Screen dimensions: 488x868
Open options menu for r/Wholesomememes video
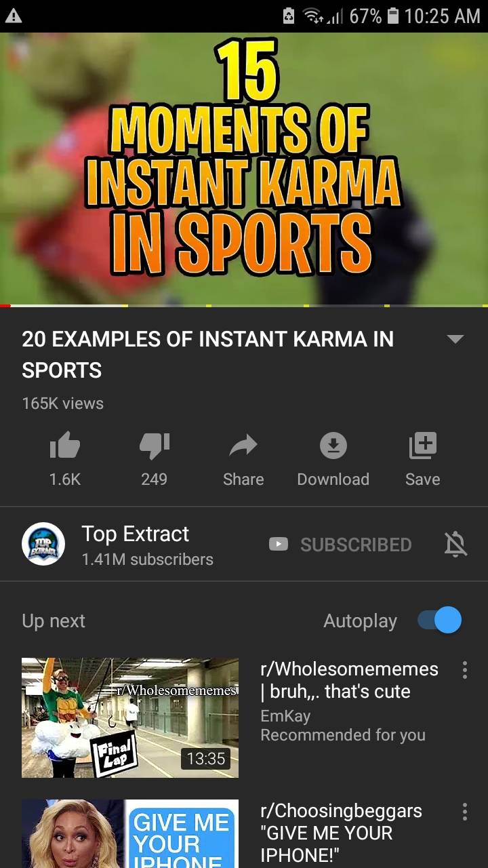(464, 670)
